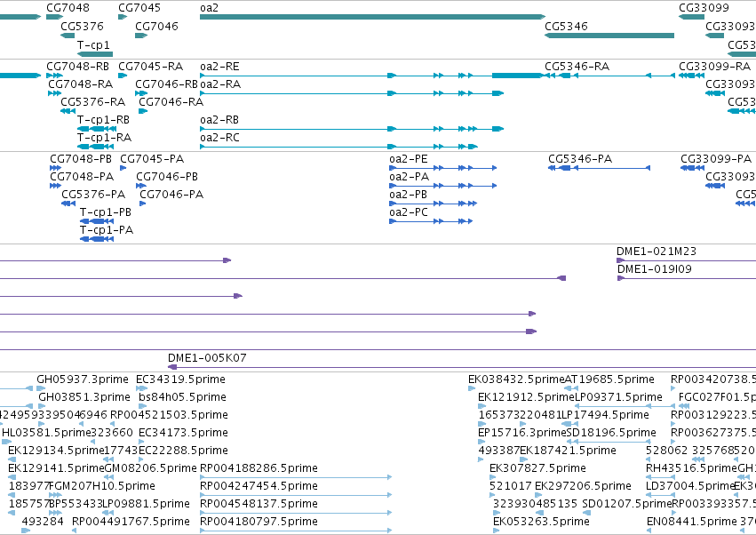Click the GH05937.3prime EST label
756x535 pixels.
coord(83,379)
